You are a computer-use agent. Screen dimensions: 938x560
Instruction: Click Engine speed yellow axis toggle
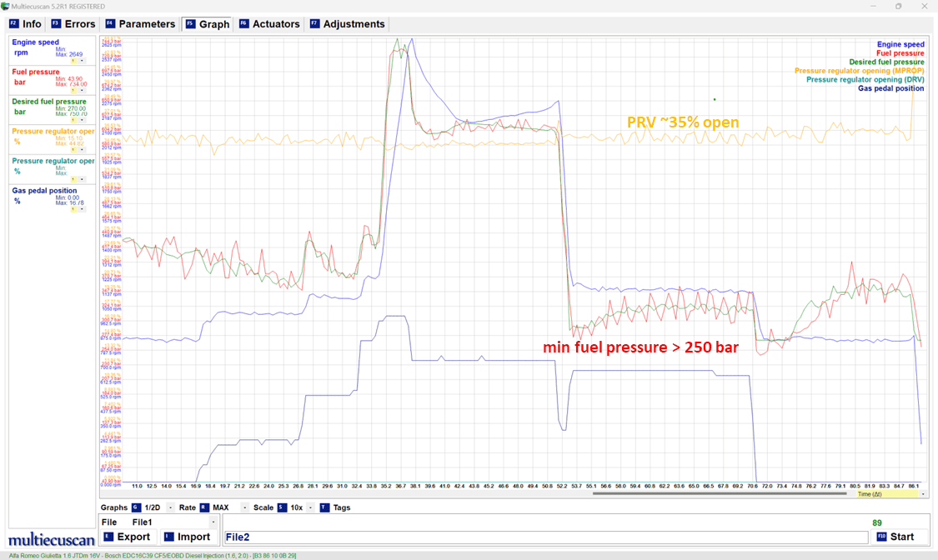(73, 61)
